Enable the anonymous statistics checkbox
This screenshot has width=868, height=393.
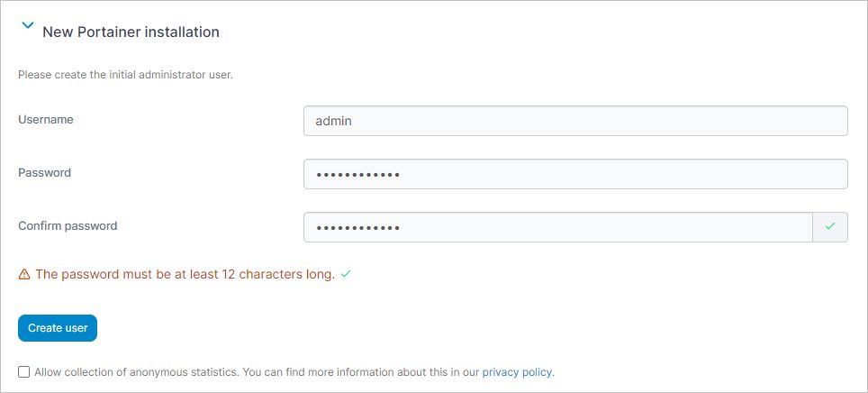tap(23, 372)
